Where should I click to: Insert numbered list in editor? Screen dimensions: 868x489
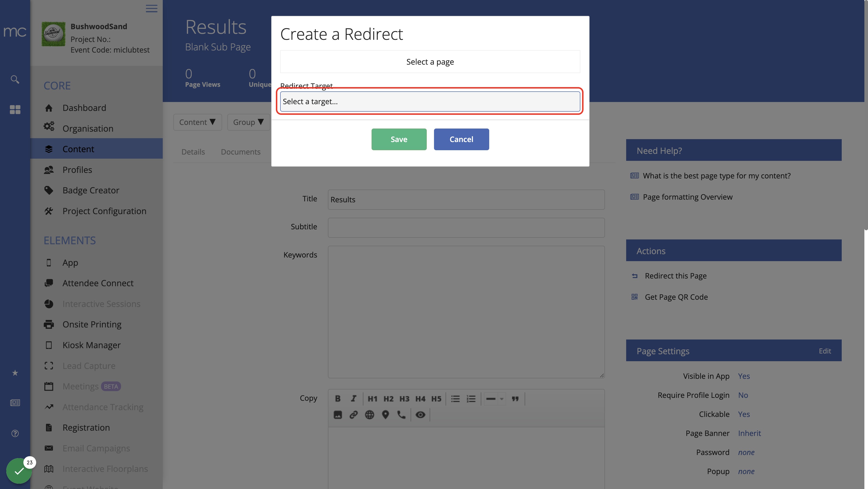pyautogui.click(x=471, y=399)
